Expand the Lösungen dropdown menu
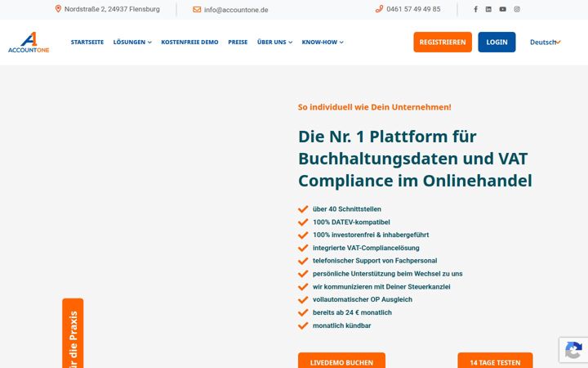588x368 pixels. pyautogui.click(x=132, y=42)
